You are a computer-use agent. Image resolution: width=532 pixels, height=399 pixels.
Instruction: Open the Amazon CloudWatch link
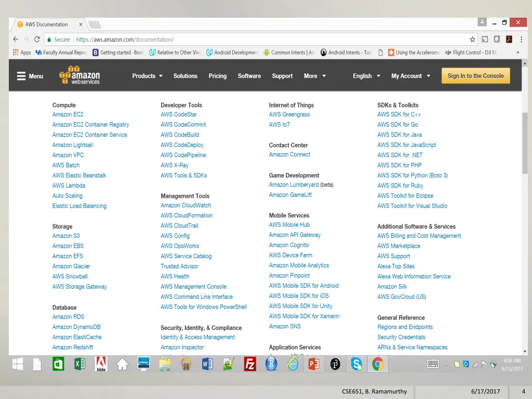tap(186, 205)
